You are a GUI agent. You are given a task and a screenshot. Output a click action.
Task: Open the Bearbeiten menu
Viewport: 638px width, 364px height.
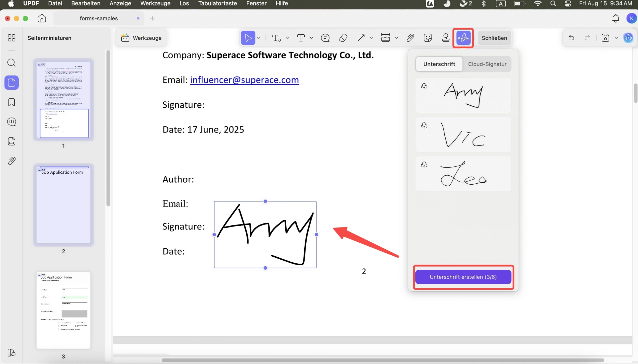pyautogui.click(x=86, y=3)
